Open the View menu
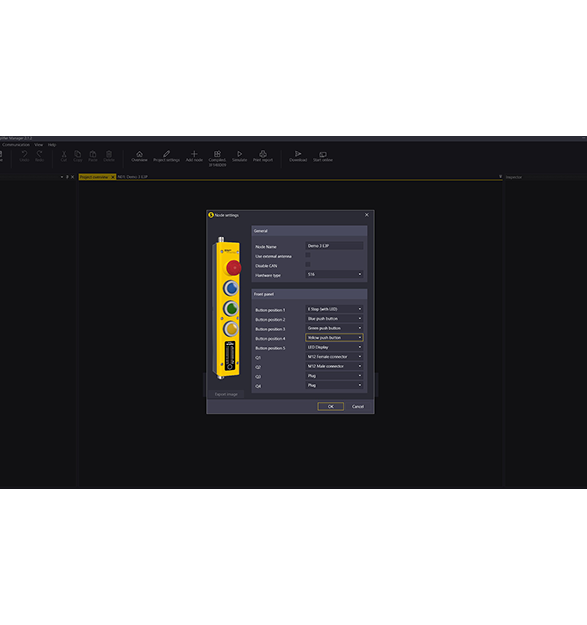This screenshot has height=625, width=587. (39, 145)
